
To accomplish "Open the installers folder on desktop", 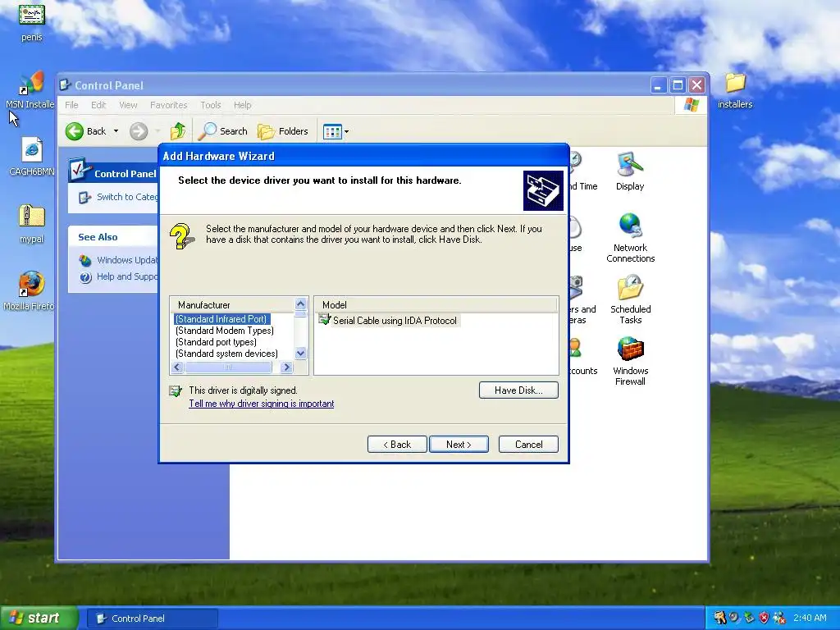I will pyautogui.click(x=735, y=90).
